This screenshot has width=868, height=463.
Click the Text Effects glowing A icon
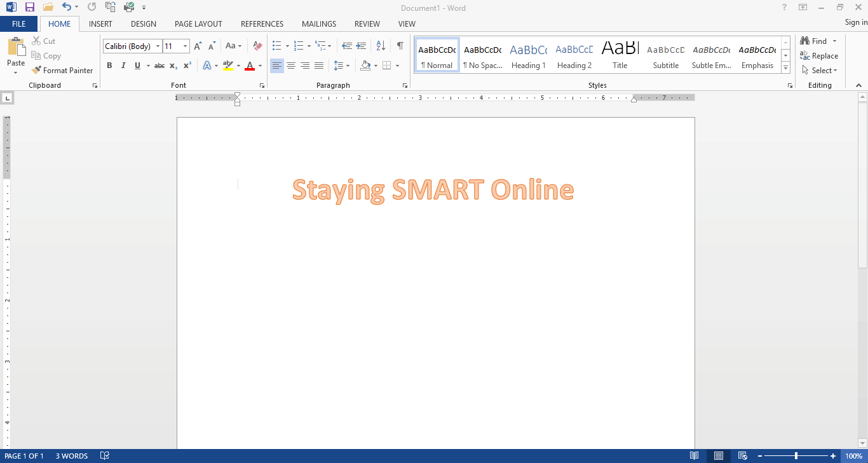(207, 66)
